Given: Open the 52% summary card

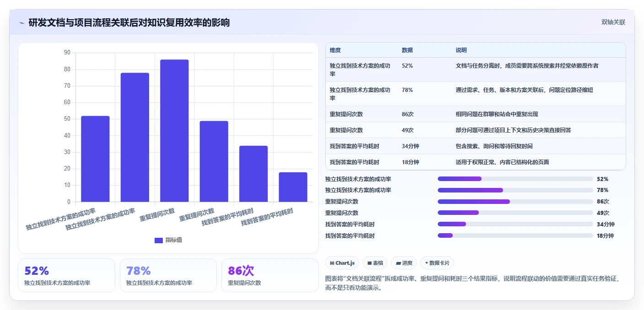Looking at the screenshot, I should (x=66, y=275).
